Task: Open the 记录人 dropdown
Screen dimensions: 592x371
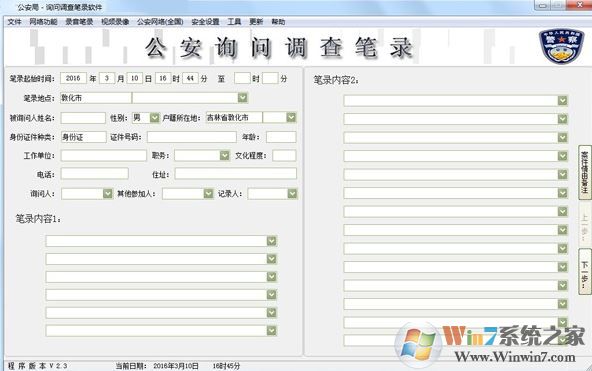Action: [292, 194]
